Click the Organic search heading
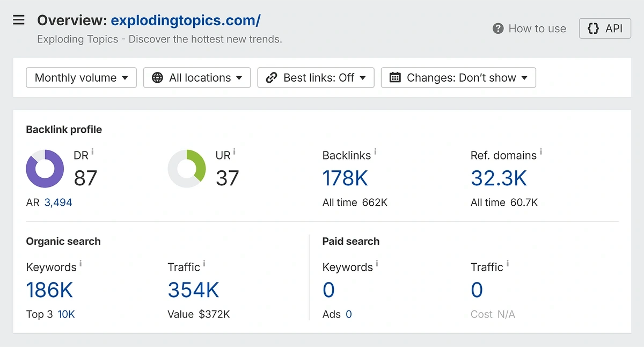 63,241
